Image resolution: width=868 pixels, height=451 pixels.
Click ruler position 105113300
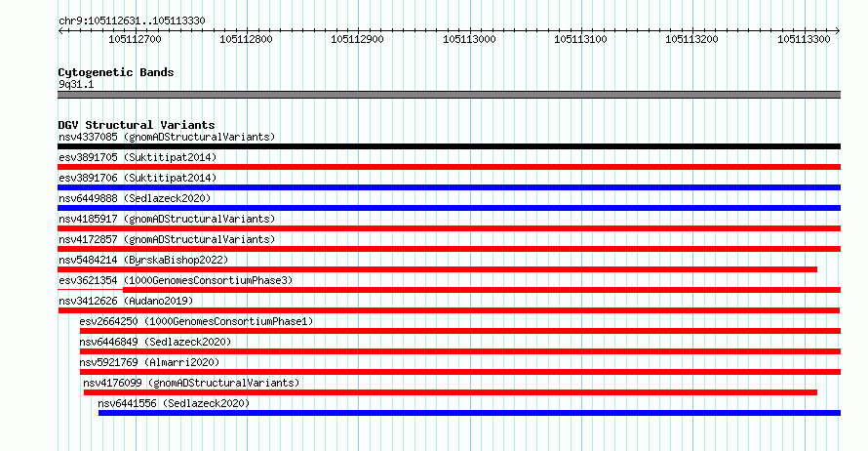[x=804, y=39]
